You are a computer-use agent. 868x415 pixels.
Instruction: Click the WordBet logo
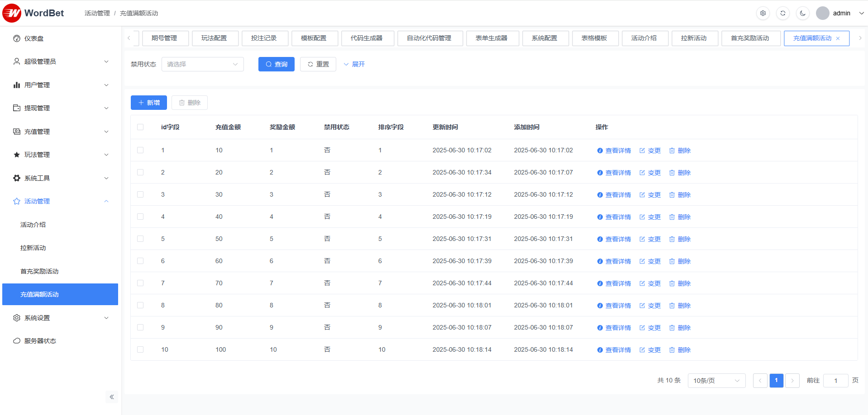33,13
